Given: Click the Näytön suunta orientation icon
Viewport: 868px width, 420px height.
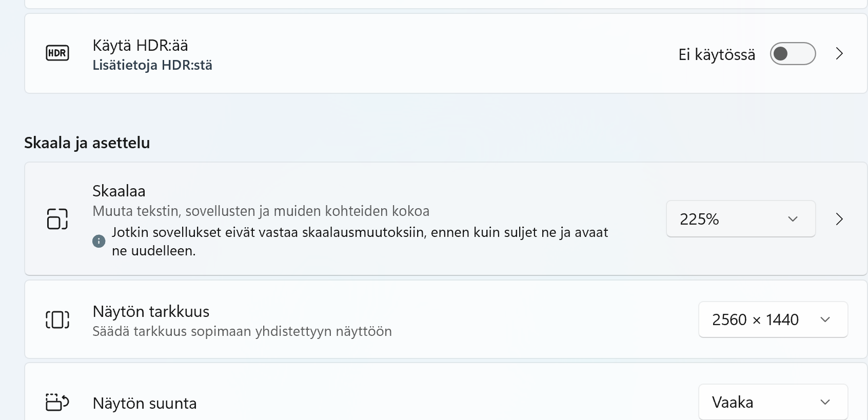Looking at the screenshot, I should click(x=57, y=402).
